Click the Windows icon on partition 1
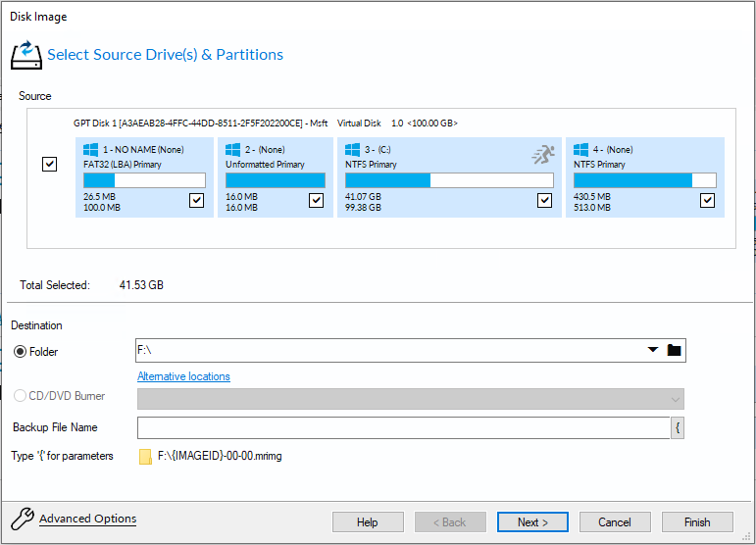Viewport: 756px width, 545px height. (x=91, y=150)
